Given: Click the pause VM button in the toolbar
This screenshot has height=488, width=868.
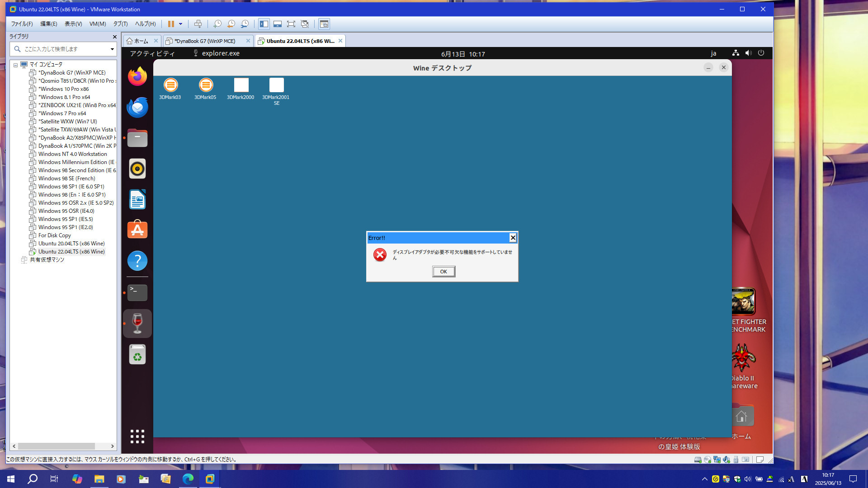Looking at the screenshot, I should [171, 24].
